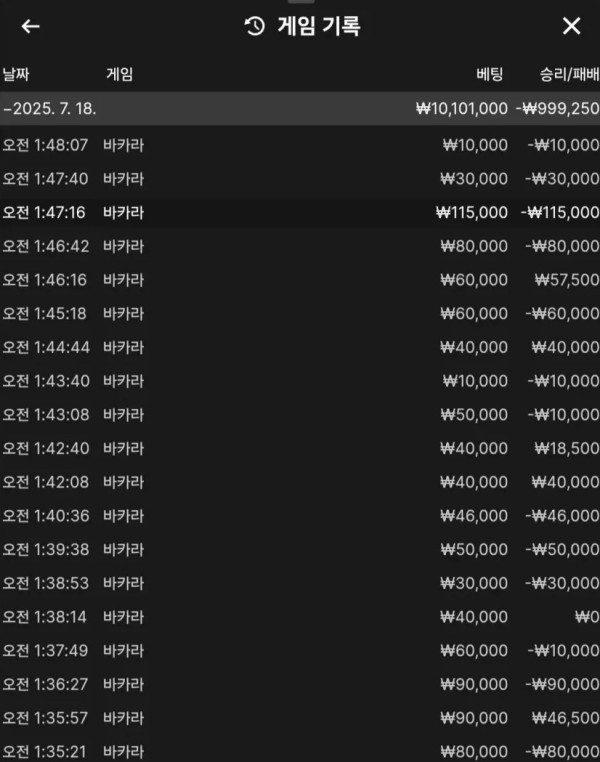Image resolution: width=600 pixels, height=762 pixels.
Task: Open the 오전 1:46:16 row winning ₩57,500
Action: pyautogui.click(x=300, y=280)
